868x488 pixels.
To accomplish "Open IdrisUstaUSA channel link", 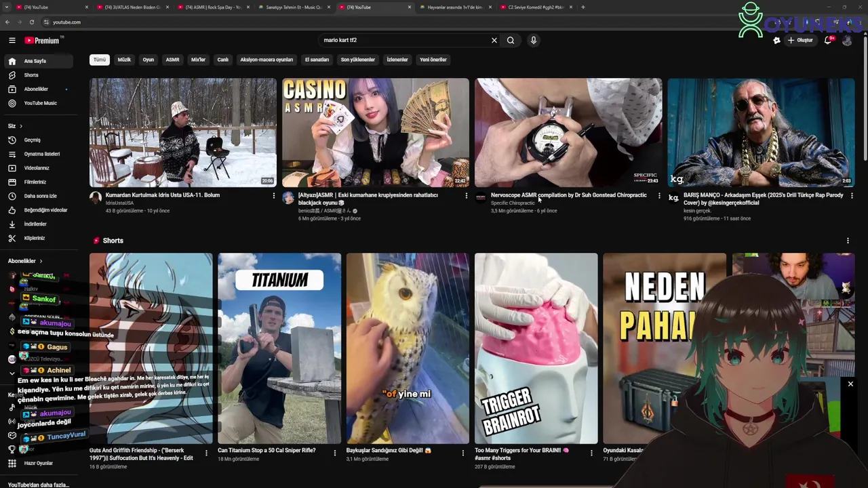I will 119,203.
